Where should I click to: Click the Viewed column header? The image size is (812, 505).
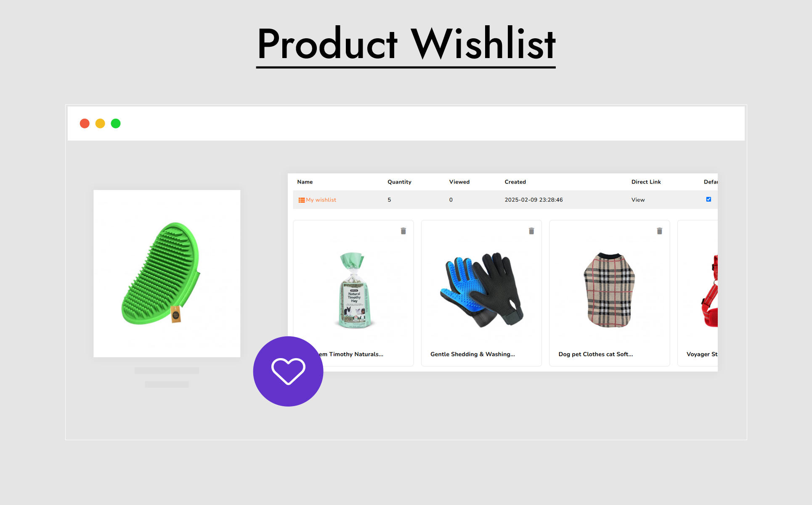[459, 182]
